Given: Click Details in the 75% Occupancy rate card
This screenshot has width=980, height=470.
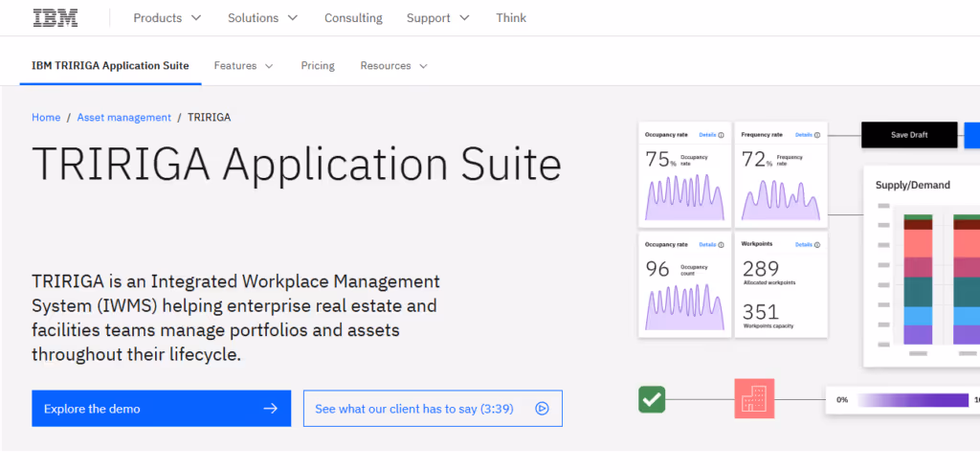Looking at the screenshot, I should coord(707,135).
